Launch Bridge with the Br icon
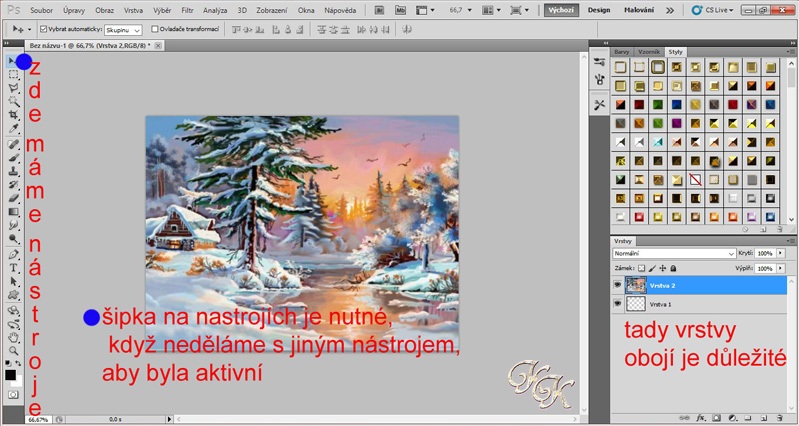 [x=379, y=10]
